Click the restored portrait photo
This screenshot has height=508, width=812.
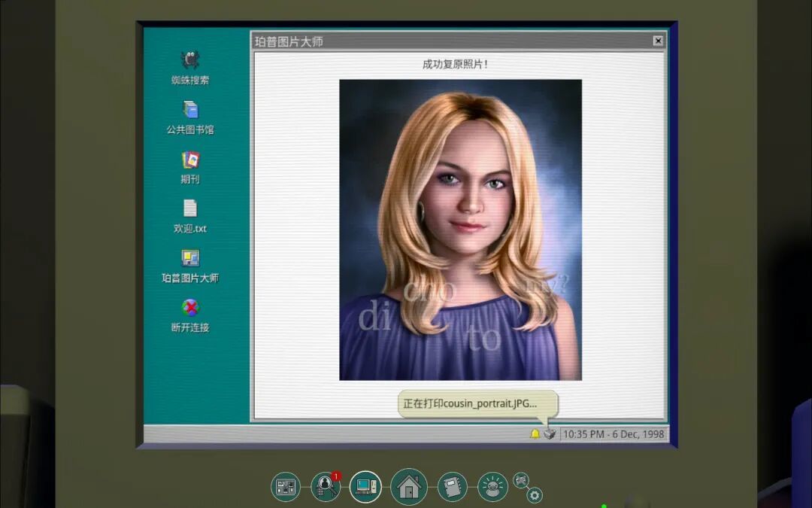(460, 230)
